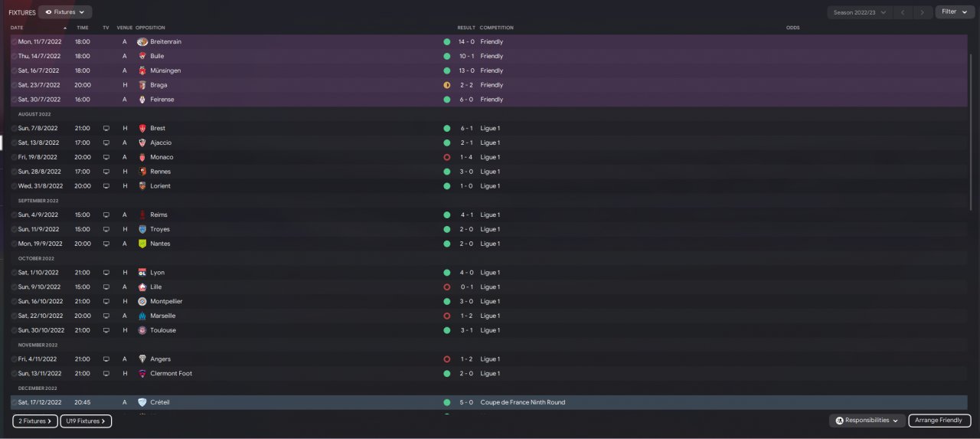Open the Season 2022/23 dropdown
Screen dimensions: 980x439
860,12
